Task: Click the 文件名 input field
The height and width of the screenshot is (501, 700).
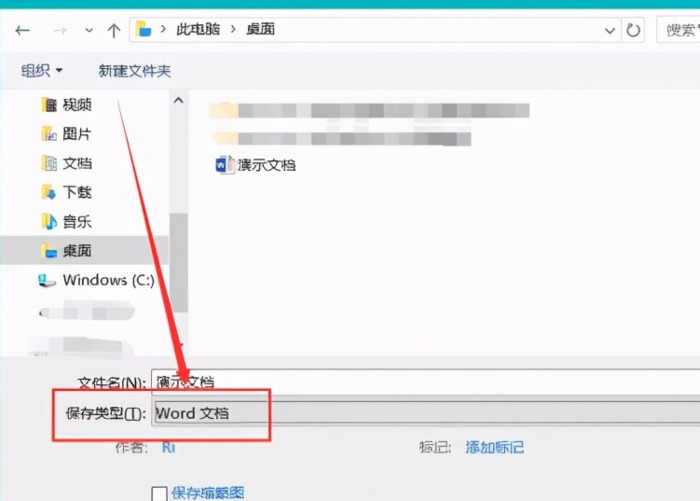Action: (x=425, y=382)
